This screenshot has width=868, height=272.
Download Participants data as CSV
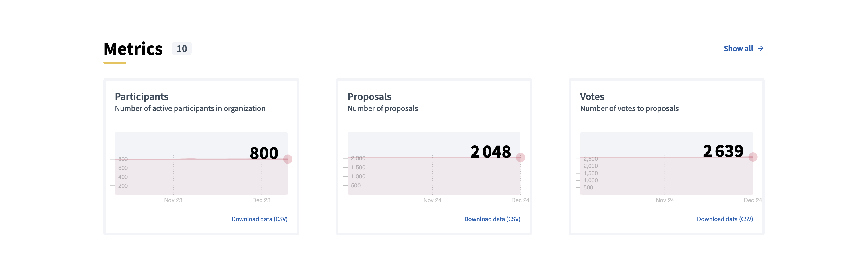pos(259,219)
